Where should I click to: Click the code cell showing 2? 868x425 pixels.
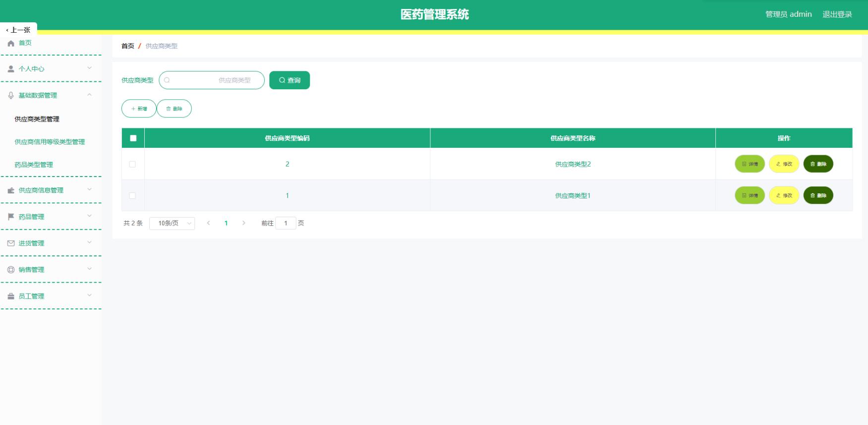(287, 164)
